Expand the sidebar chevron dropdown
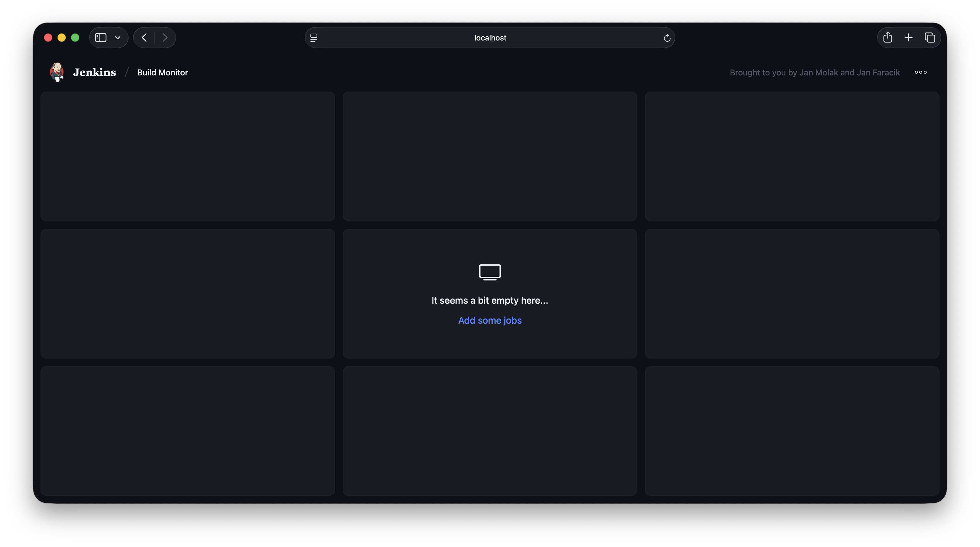Image resolution: width=980 pixels, height=547 pixels. [118, 38]
